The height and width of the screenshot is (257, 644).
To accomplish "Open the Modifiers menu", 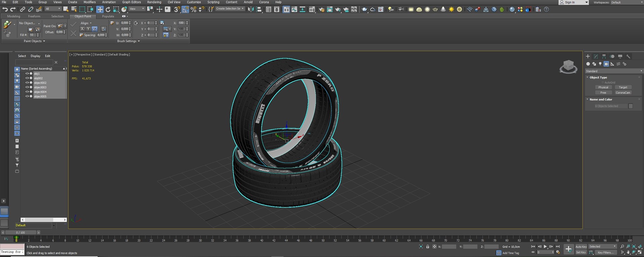I will tap(90, 2).
